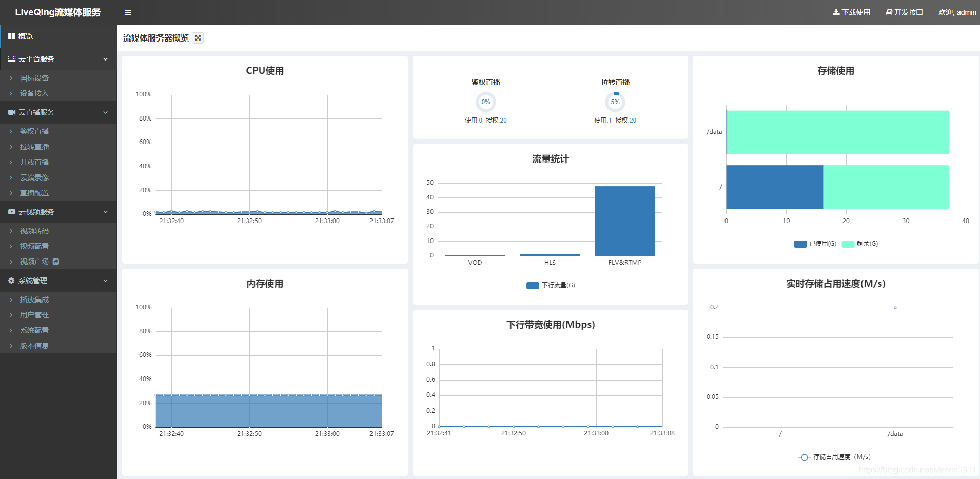Click the 拉转直播 5% progress ring
980x479 pixels.
coord(615,102)
